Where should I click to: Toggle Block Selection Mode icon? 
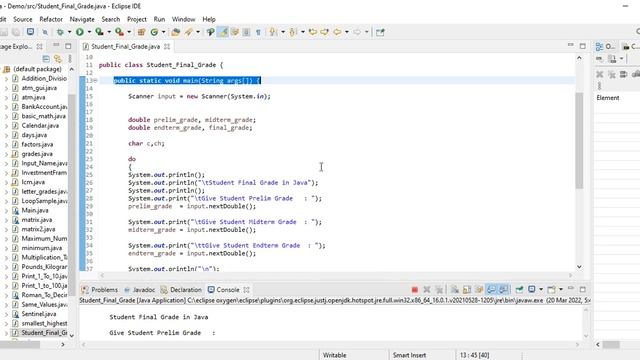coord(246,32)
